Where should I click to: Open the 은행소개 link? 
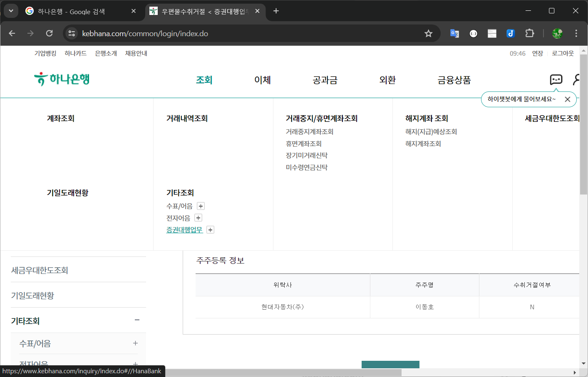point(106,53)
